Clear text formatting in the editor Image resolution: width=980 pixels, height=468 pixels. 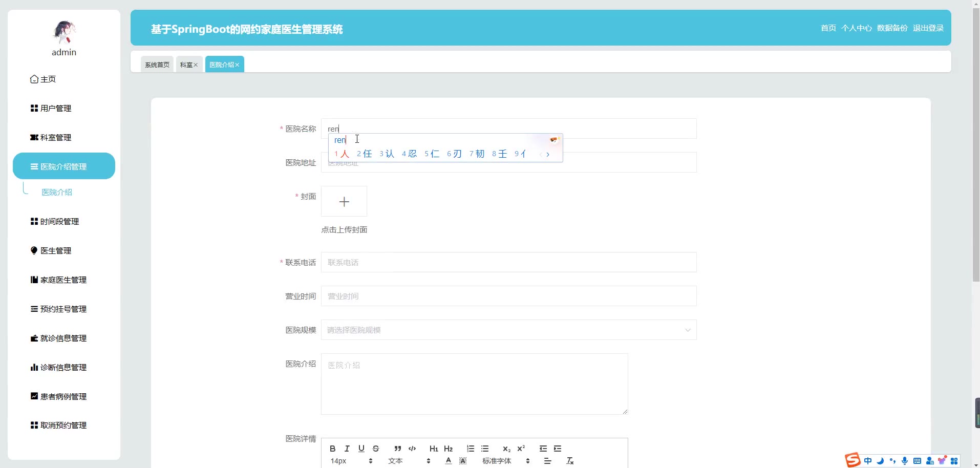(570, 461)
